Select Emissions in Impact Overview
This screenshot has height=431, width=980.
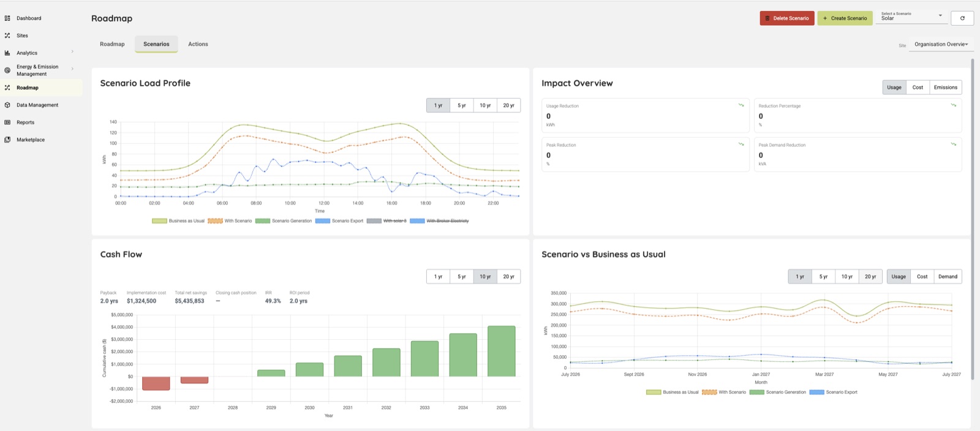tap(946, 88)
